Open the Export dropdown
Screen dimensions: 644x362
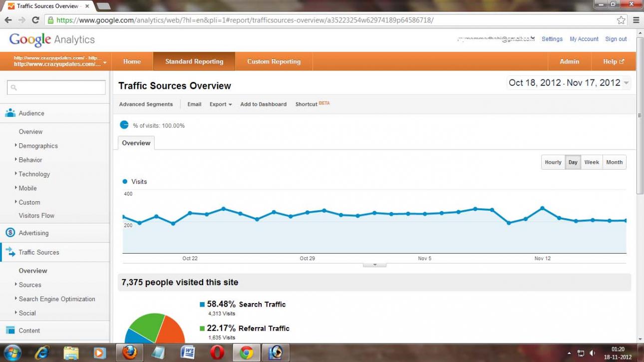point(221,104)
